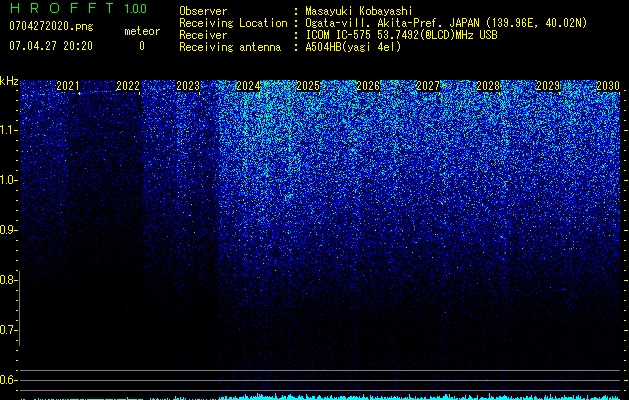629x400 pixels.
Task: Click the 2025 time marker
Action: [x=308, y=86]
